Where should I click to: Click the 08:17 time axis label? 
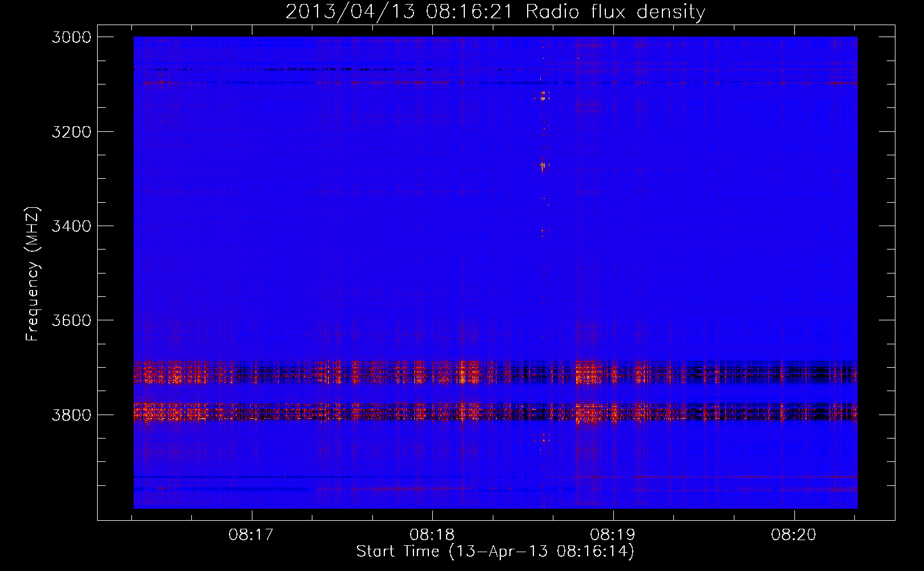point(251,535)
